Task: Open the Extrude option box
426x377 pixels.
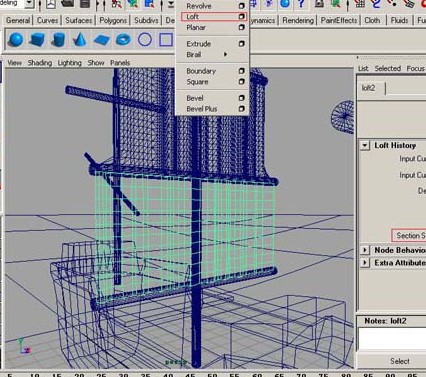Action: tap(242, 44)
